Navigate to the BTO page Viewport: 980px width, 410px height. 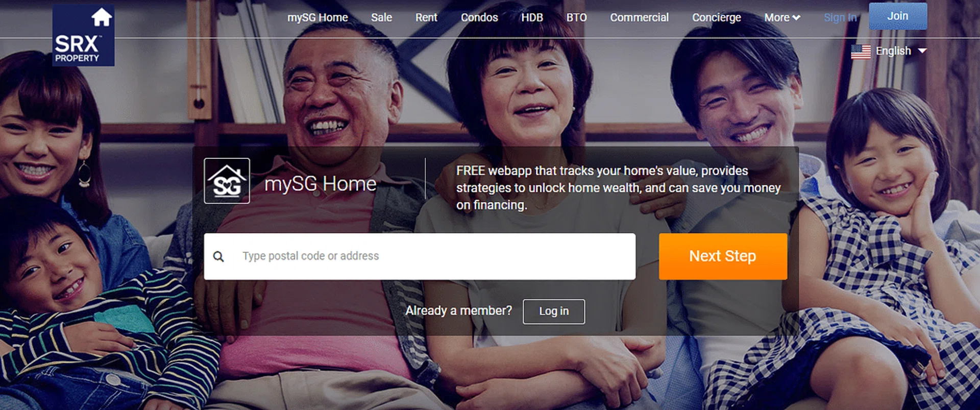[576, 17]
